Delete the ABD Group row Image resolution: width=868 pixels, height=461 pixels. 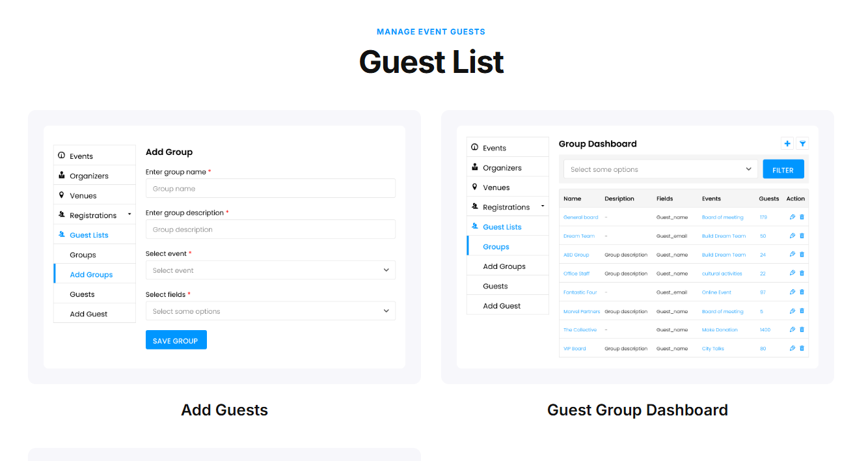pyautogui.click(x=802, y=255)
